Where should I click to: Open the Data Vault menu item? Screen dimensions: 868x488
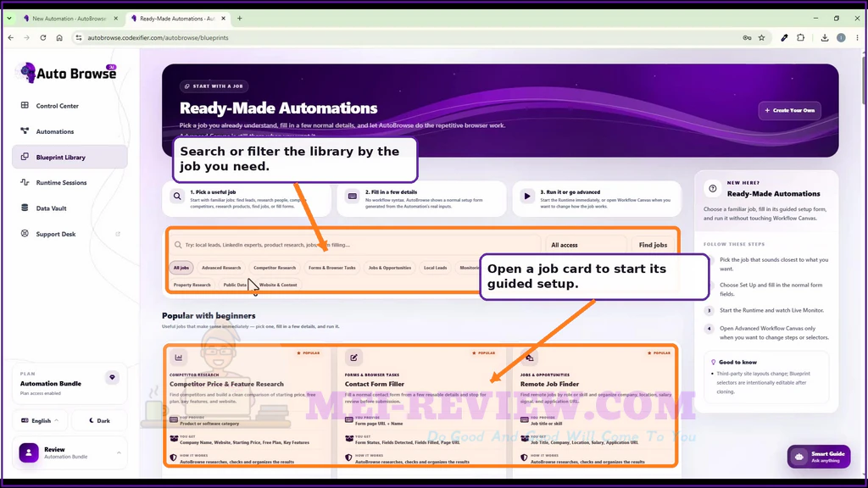pyautogui.click(x=70, y=208)
